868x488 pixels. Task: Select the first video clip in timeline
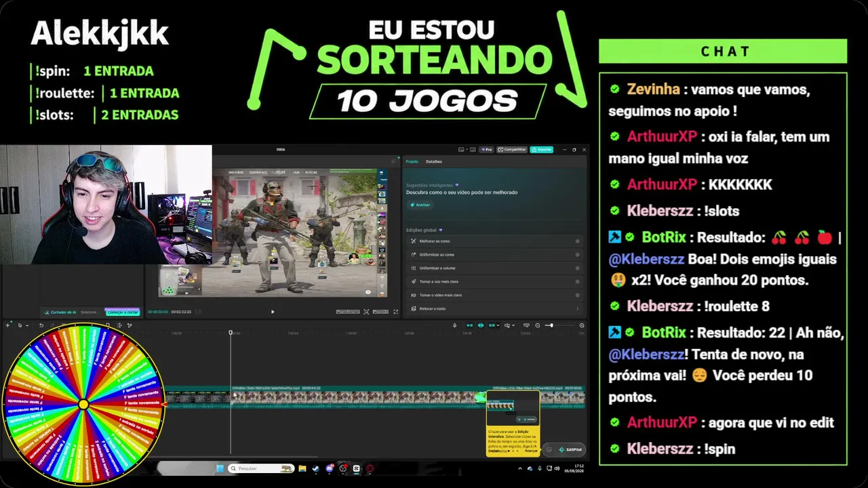click(x=197, y=397)
